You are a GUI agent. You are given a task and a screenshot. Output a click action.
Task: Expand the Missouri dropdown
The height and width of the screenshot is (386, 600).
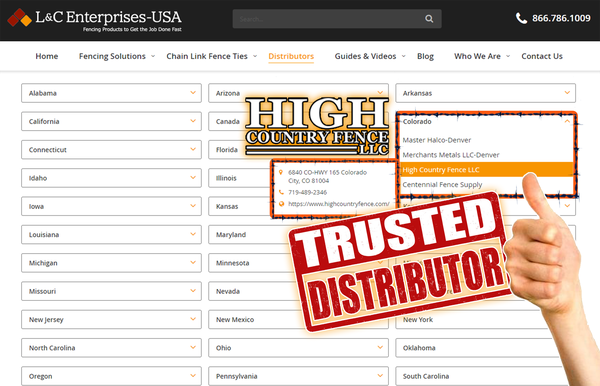click(111, 291)
